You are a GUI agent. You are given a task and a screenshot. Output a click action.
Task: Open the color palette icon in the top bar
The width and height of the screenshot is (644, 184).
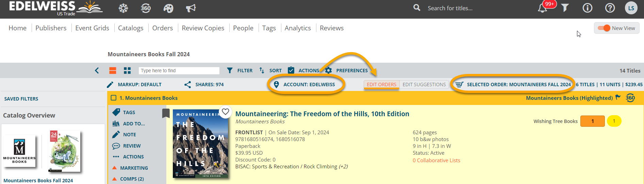tap(168, 8)
